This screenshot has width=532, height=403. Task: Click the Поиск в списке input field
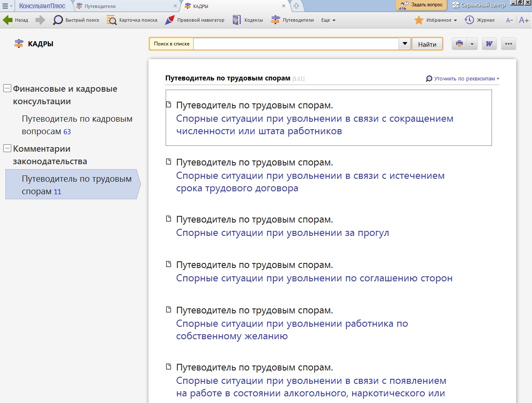pos(295,44)
